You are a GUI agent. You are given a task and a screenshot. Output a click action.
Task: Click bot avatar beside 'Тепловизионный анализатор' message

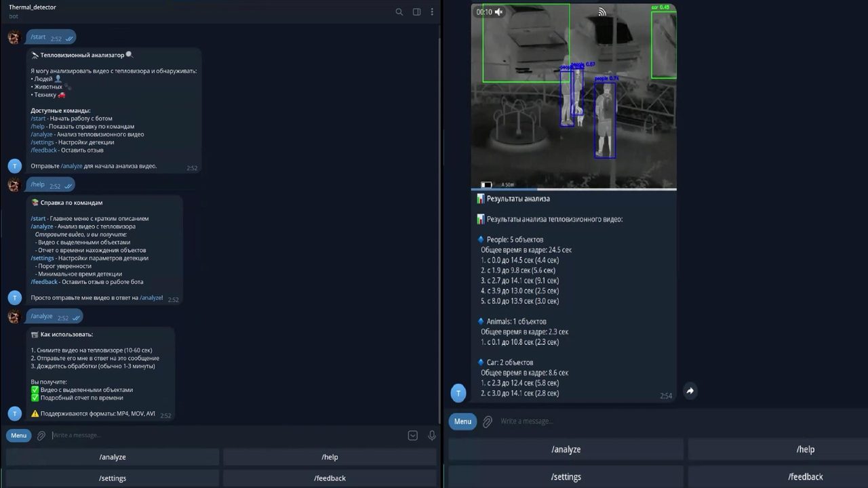click(x=14, y=165)
